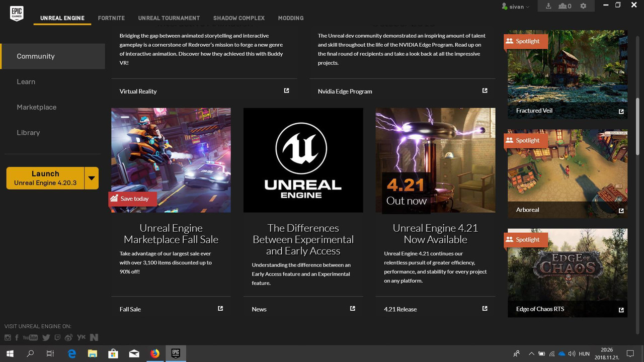Open The Differences Between Experimental and Early Access headline
The image size is (644, 362).
303,239
